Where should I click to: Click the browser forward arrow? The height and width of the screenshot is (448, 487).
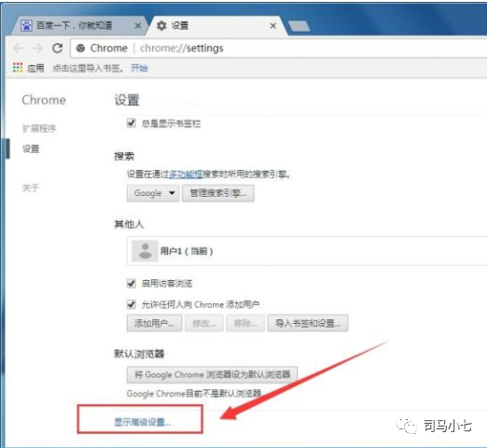pyautogui.click(x=37, y=49)
